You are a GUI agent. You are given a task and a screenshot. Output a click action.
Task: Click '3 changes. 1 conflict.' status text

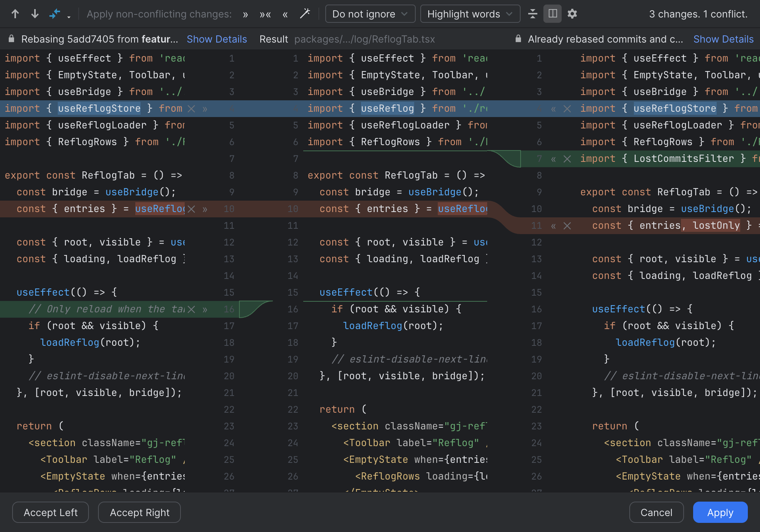click(x=698, y=14)
